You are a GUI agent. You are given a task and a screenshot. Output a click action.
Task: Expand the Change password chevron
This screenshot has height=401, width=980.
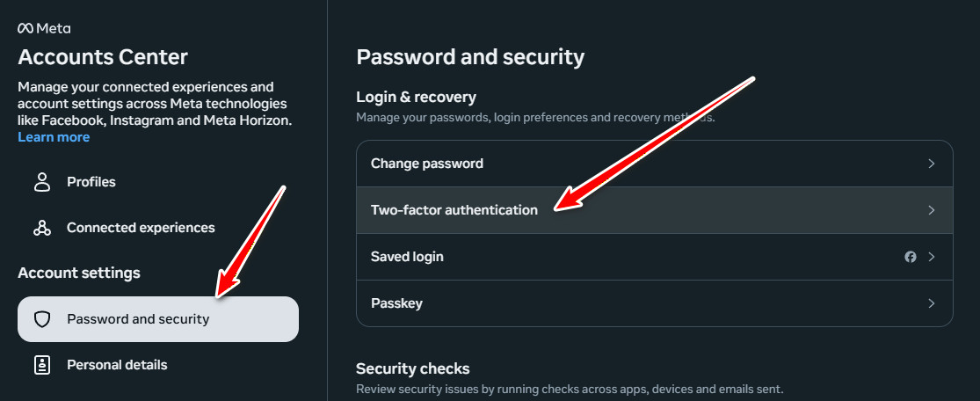pyautogui.click(x=931, y=164)
